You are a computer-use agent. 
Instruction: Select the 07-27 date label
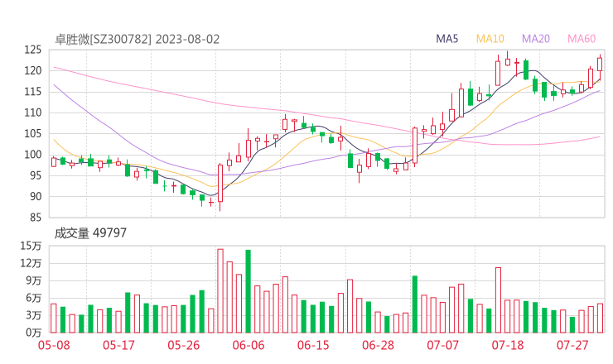coord(572,346)
